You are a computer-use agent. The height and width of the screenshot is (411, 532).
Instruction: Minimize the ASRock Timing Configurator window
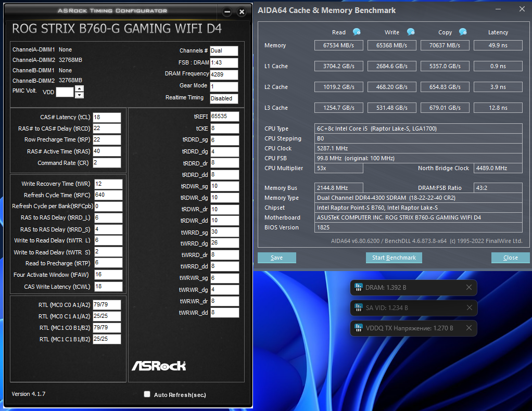tap(227, 12)
